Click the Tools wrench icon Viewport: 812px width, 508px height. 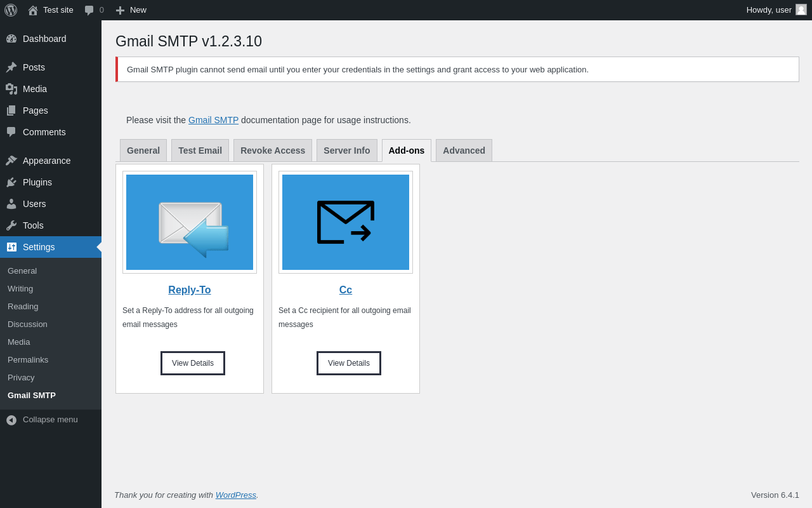pyautogui.click(x=11, y=225)
